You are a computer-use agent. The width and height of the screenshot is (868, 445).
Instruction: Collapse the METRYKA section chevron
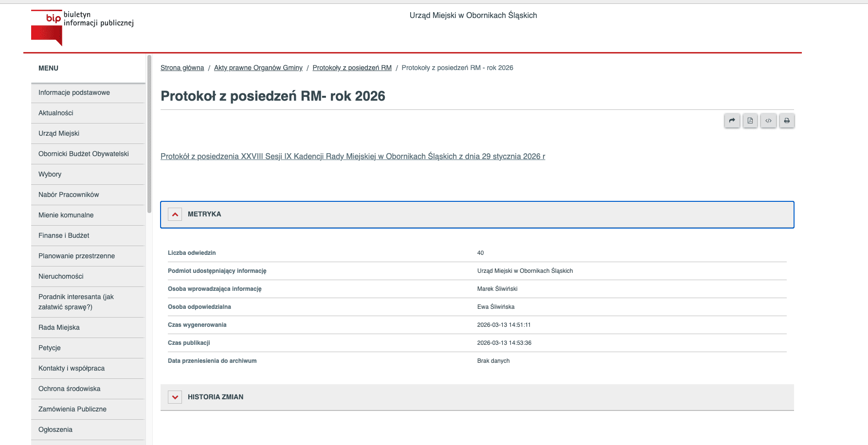coord(175,214)
